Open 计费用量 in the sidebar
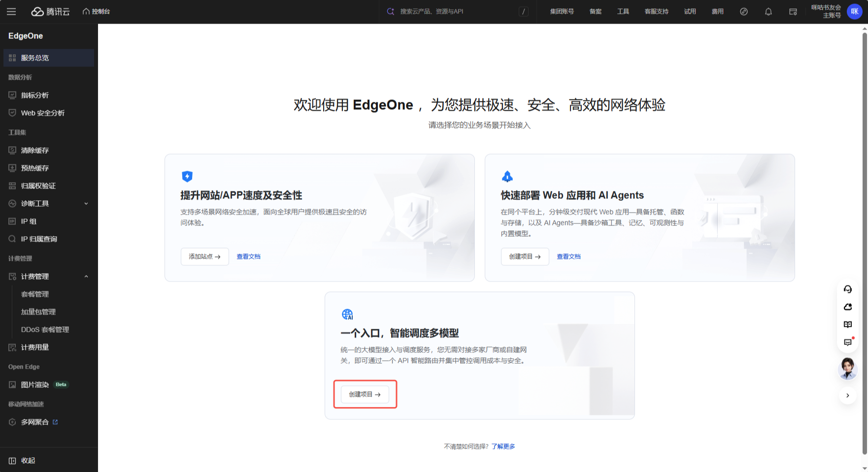This screenshot has height=472, width=868. pyautogui.click(x=48, y=347)
